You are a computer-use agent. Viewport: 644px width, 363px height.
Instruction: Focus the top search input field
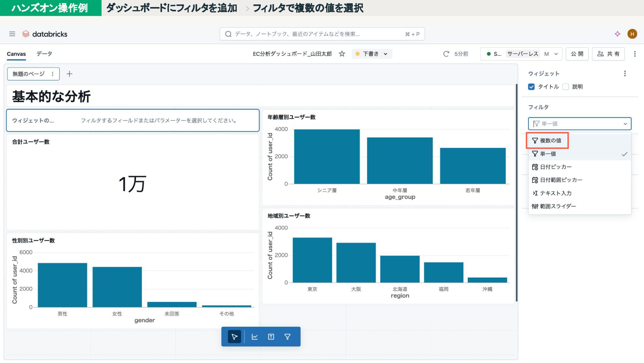point(318,34)
